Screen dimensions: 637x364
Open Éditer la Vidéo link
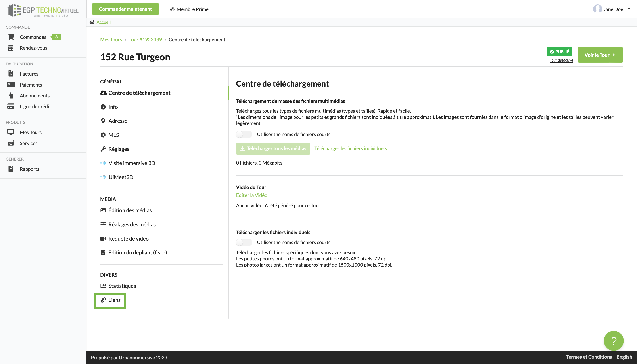pos(251,195)
